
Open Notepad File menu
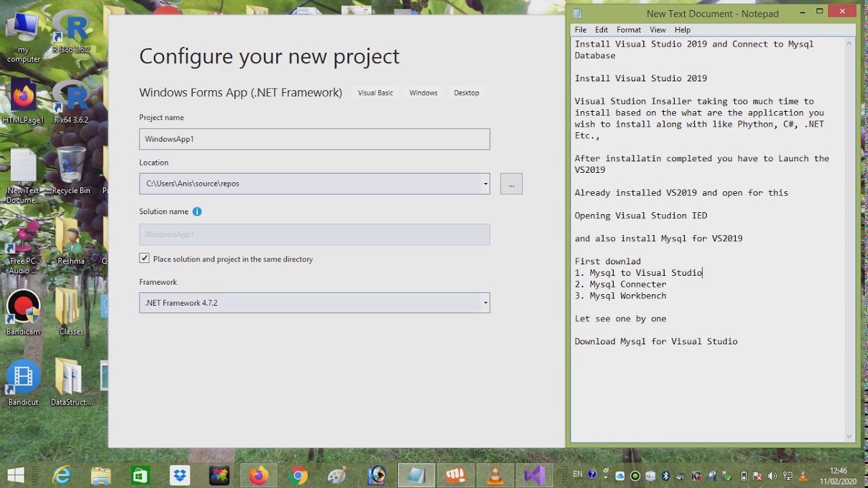(x=580, y=30)
